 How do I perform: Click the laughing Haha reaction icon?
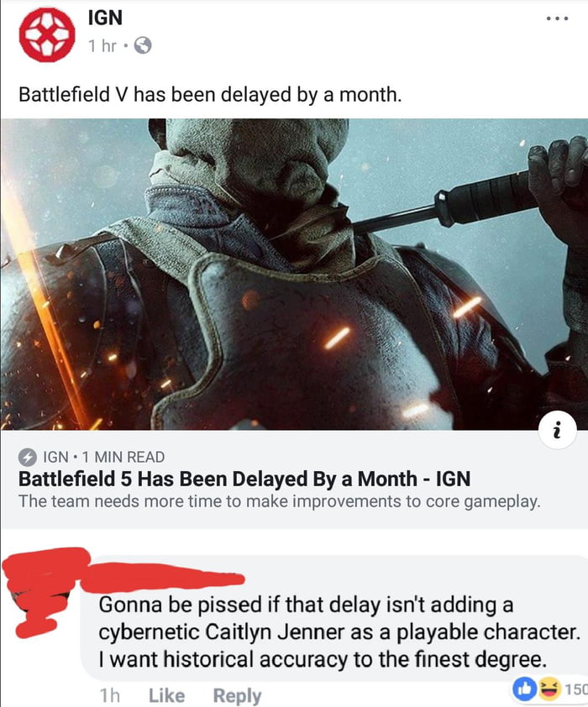pos(549,689)
